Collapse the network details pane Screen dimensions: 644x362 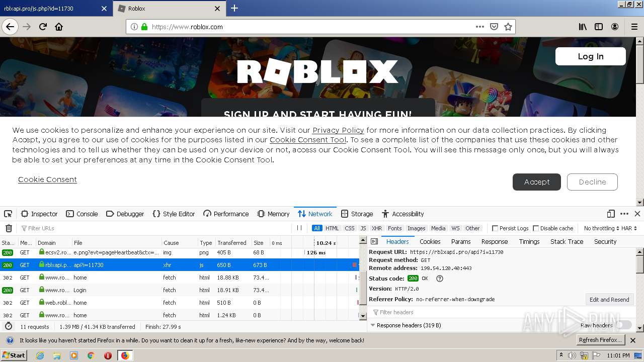tap(374, 242)
